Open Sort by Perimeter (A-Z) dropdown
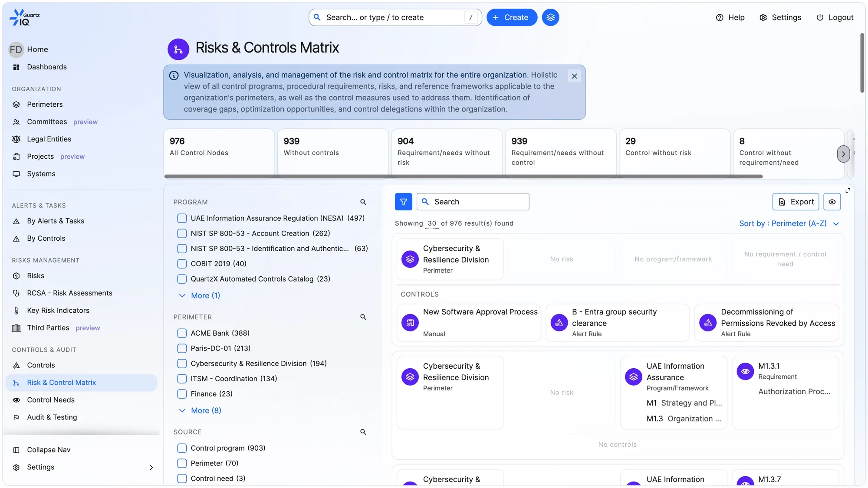Screen dimensions: 868x488 (789, 223)
